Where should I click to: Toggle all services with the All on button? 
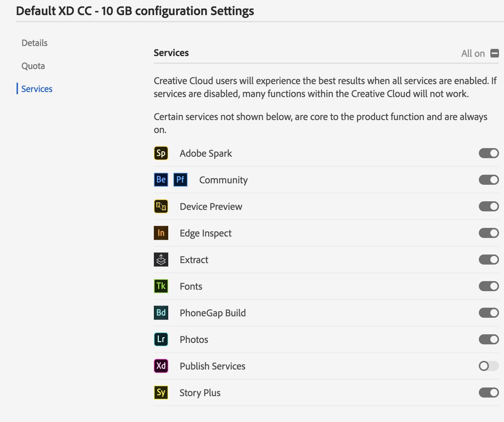coord(495,53)
